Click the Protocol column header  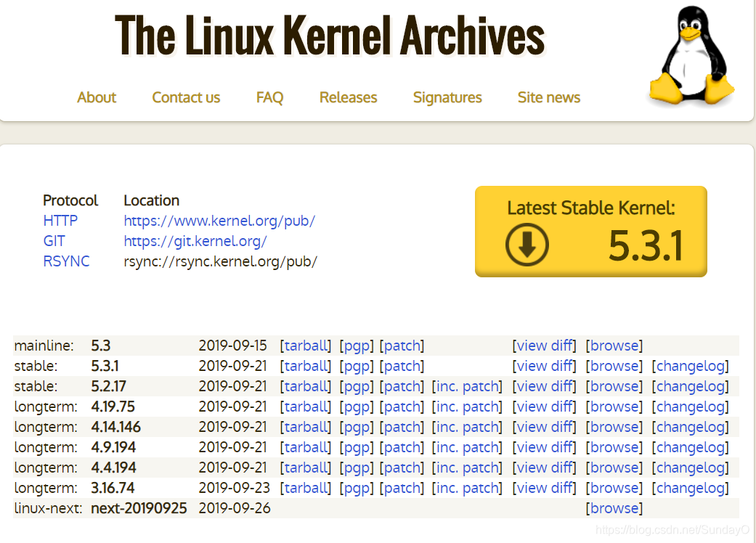(70, 200)
